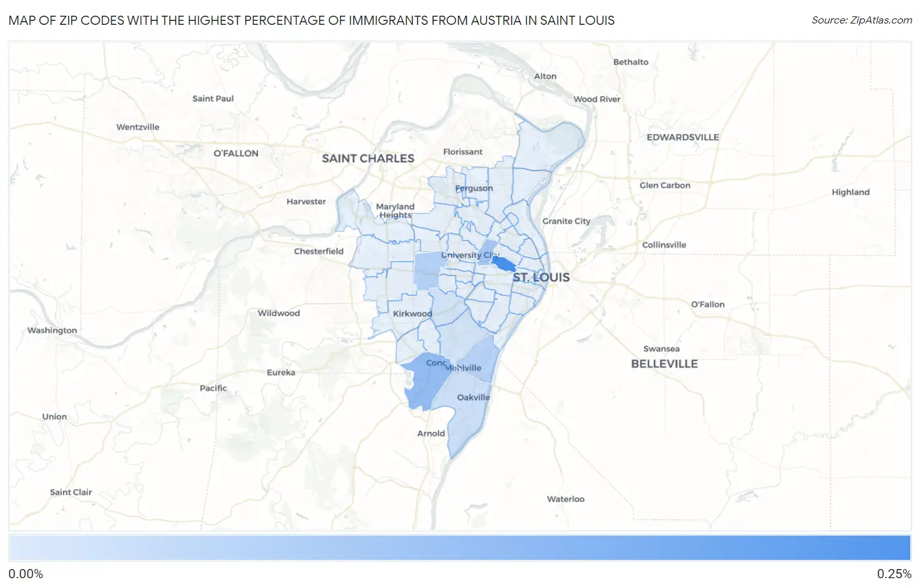The width and height of the screenshot is (920, 588).
Task: Click the 'Granite City' label
Action: [x=566, y=221]
